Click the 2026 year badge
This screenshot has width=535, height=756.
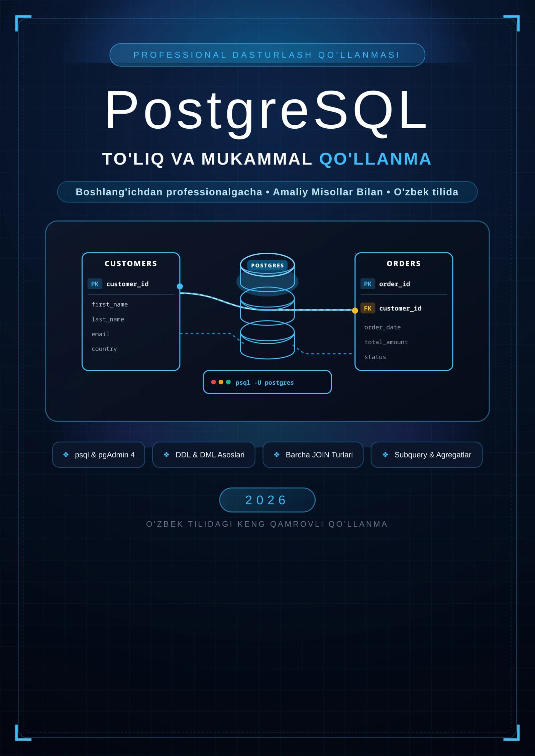(267, 500)
